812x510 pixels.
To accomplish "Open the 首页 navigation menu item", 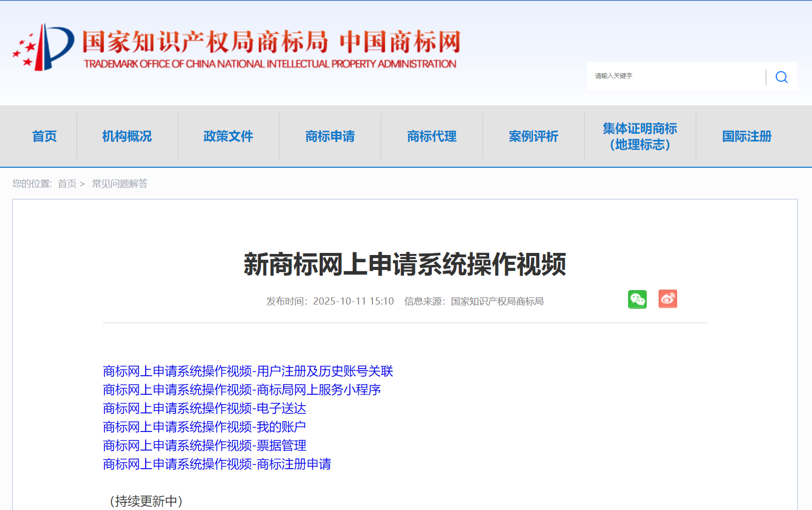I will click(x=44, y=136).
